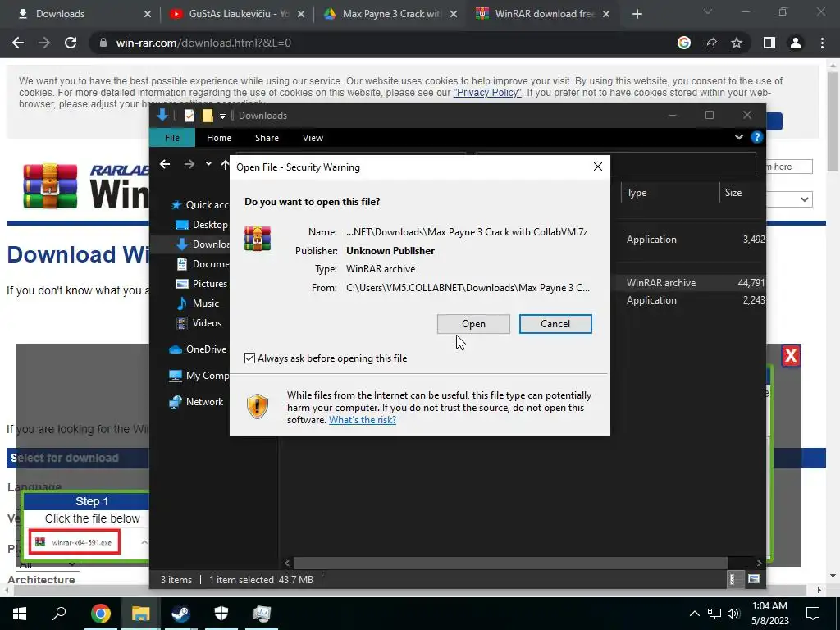Open Home ribbon tab in explorer

[x=219, y=138]
